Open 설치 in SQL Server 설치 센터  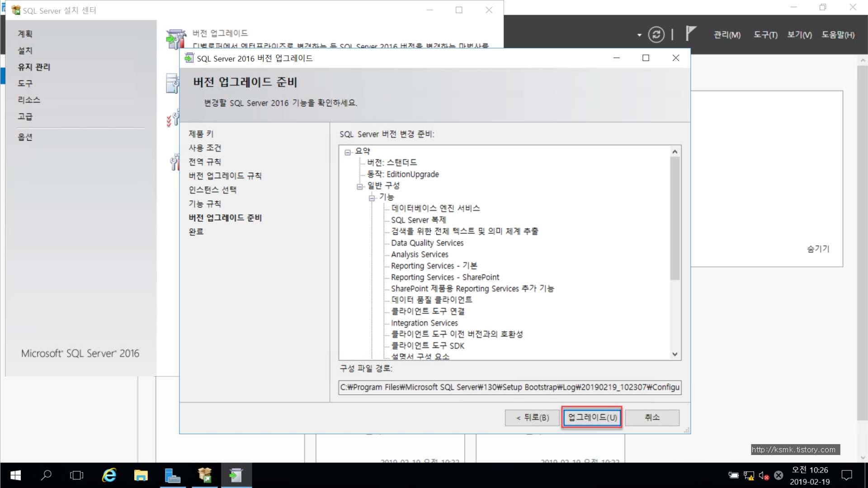[x=25, y=51]
